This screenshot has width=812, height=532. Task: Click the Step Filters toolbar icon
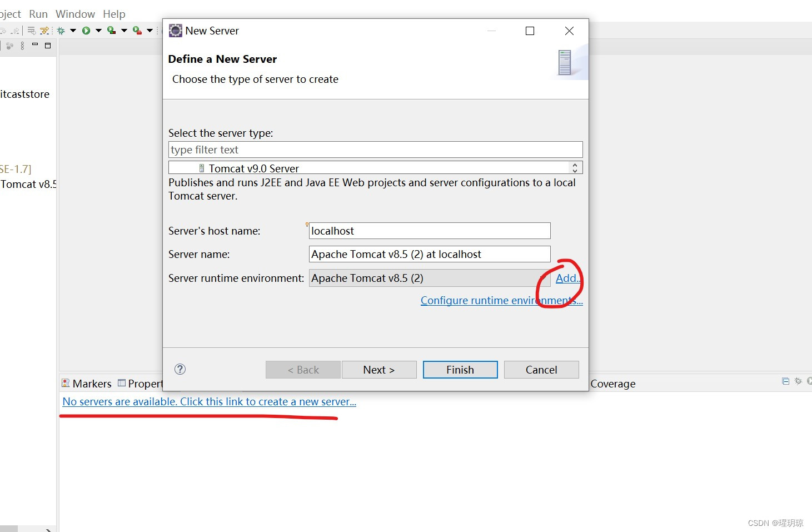[x=44, y=31]
